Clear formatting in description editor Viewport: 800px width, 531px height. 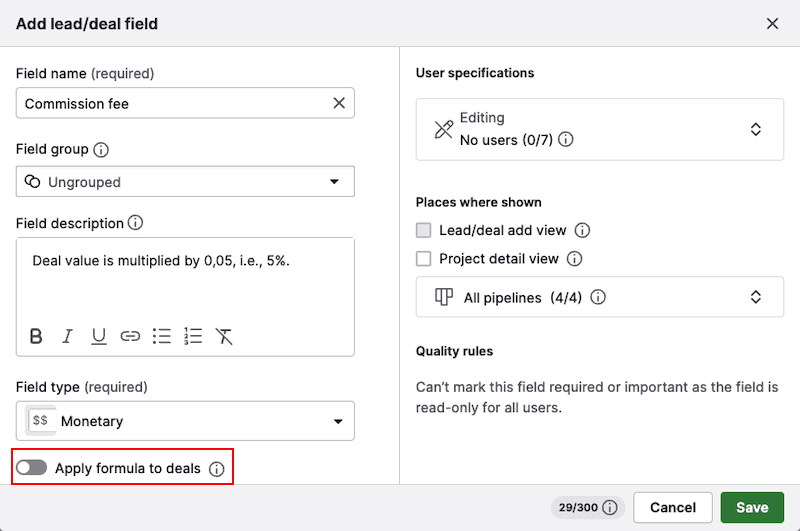click(225, 336)
